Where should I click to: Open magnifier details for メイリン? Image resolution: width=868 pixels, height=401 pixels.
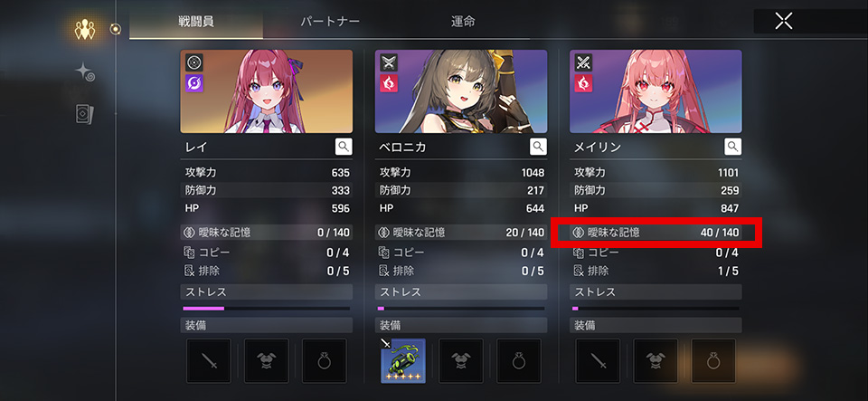[733, 147]
